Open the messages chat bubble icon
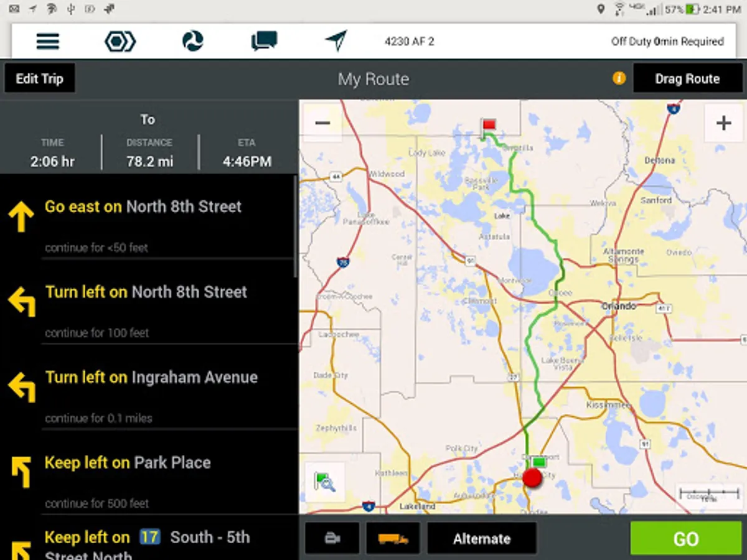Screen dimensions: 747x560 pos(264,42)
